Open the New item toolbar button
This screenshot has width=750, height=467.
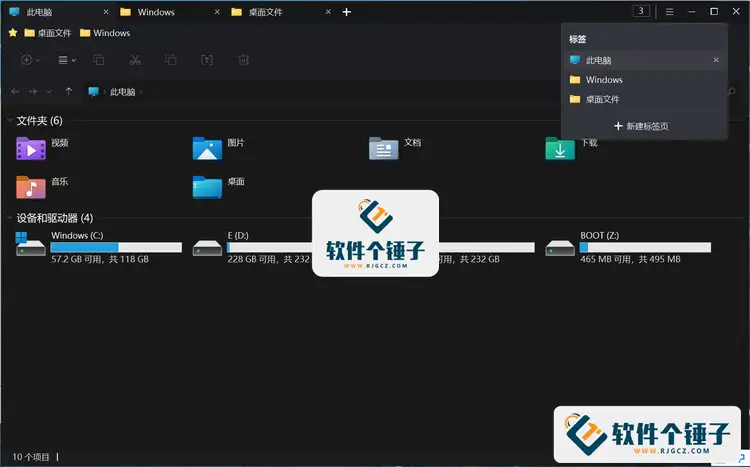(x=30, y=60)
